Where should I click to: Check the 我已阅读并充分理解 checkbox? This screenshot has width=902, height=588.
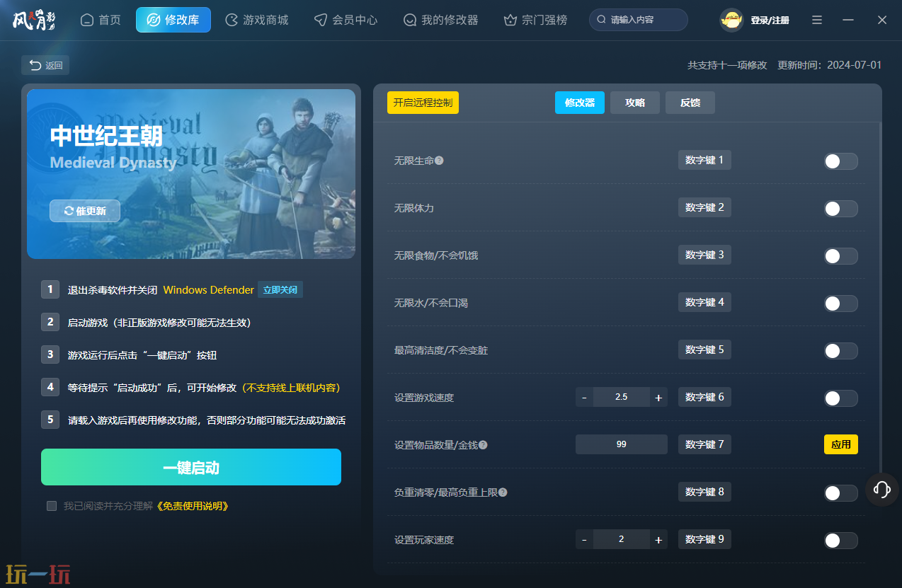point(52,506)
